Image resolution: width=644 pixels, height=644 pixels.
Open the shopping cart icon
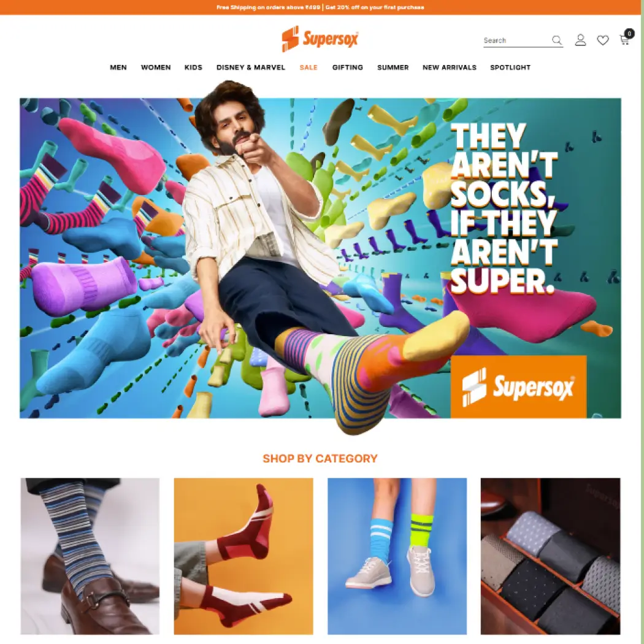(624, 40)
